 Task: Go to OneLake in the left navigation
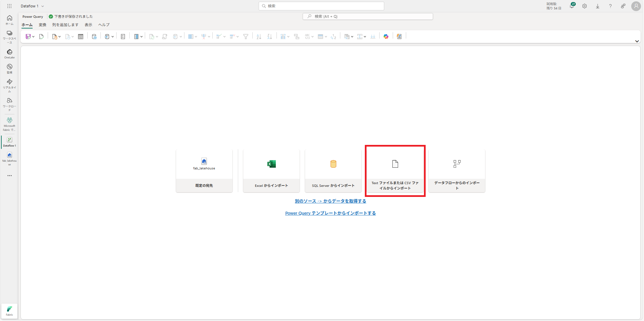(9, 54)
